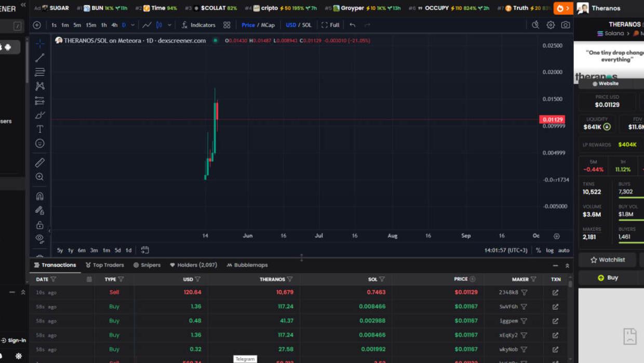This screenshot has height=363, width=644.
Task: Open the emoji icons tool
Action: click(39, 144)
